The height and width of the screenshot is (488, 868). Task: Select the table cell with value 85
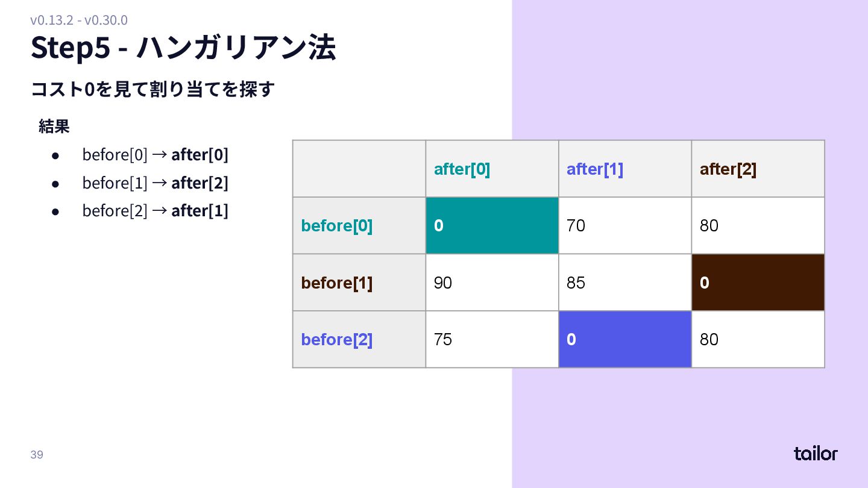(x=624, y=283)
